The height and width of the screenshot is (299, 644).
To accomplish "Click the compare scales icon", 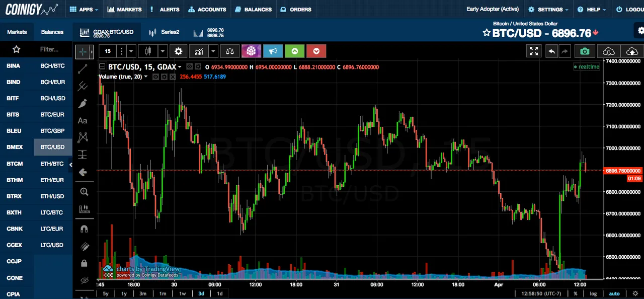I will pyautogui.click(x=230, y=51).
